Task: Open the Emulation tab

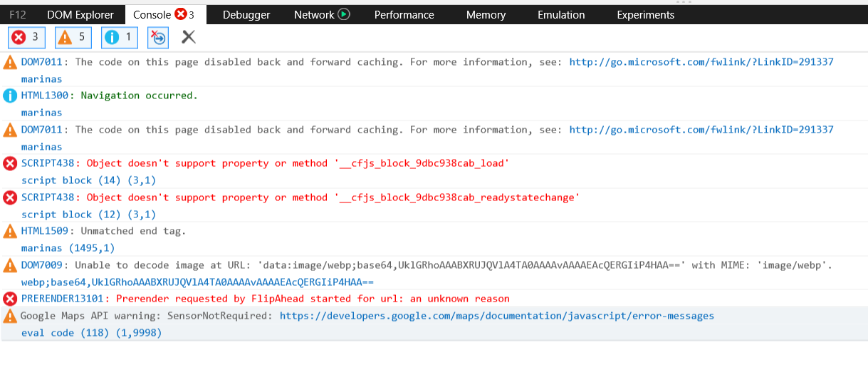Action: tap(561, 14)
